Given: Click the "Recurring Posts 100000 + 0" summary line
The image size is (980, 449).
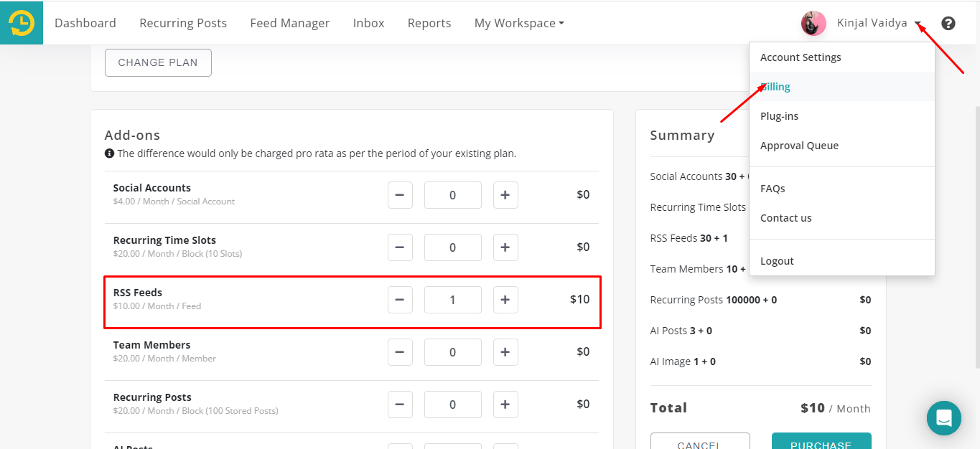Looking at the screenshot, I should coord(714,300).
